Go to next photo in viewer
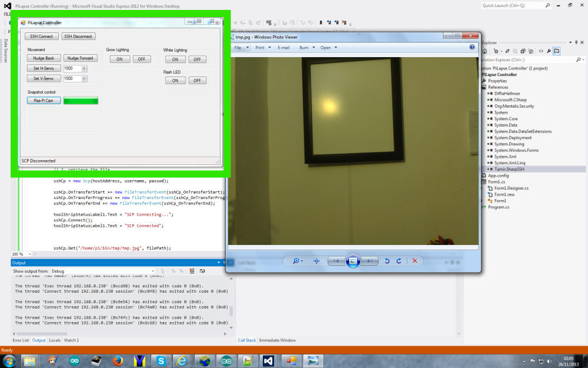The height and width of the screenshot is (368, 588). [x=369, y=261]
